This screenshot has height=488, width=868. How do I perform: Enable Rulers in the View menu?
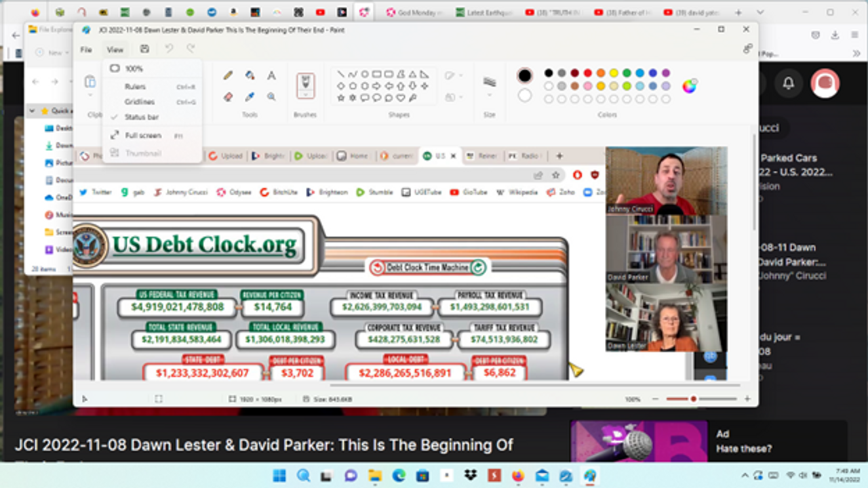pyautogui.click(x=135, y=87)
